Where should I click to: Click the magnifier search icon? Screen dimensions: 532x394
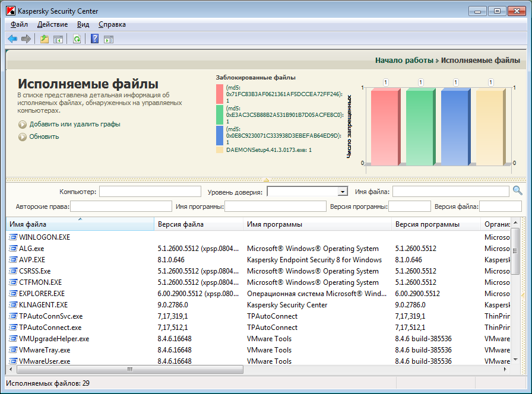click(x=517, y=190)
